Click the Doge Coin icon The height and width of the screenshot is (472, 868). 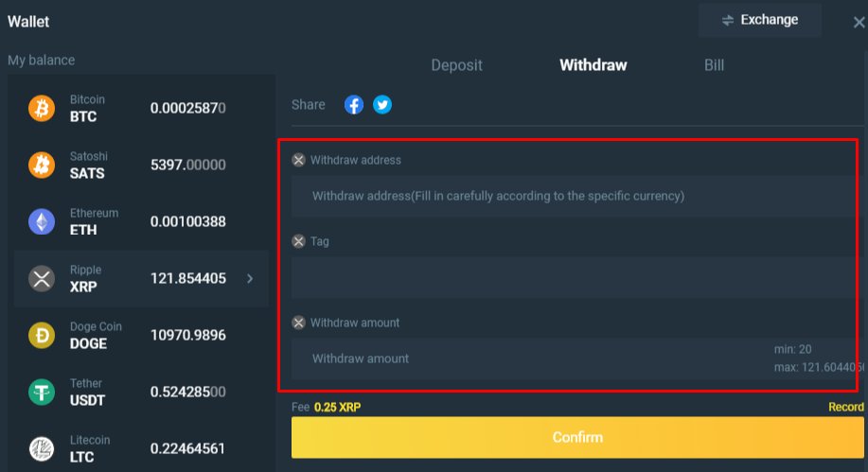42,335
